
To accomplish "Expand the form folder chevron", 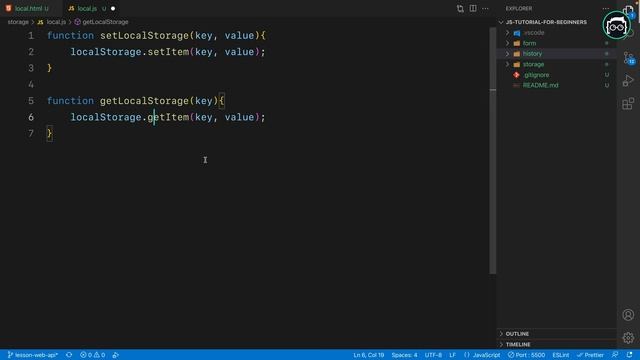I will 507,43.
